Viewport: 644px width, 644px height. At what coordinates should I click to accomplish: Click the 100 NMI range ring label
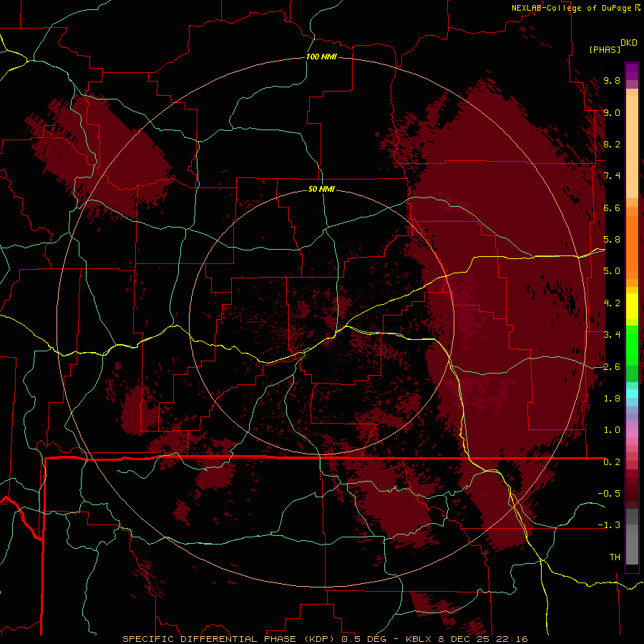click(x=321, y=57)
